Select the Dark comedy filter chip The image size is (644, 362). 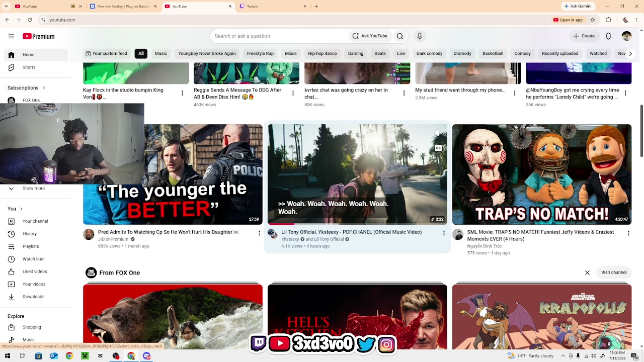point(429,53)
